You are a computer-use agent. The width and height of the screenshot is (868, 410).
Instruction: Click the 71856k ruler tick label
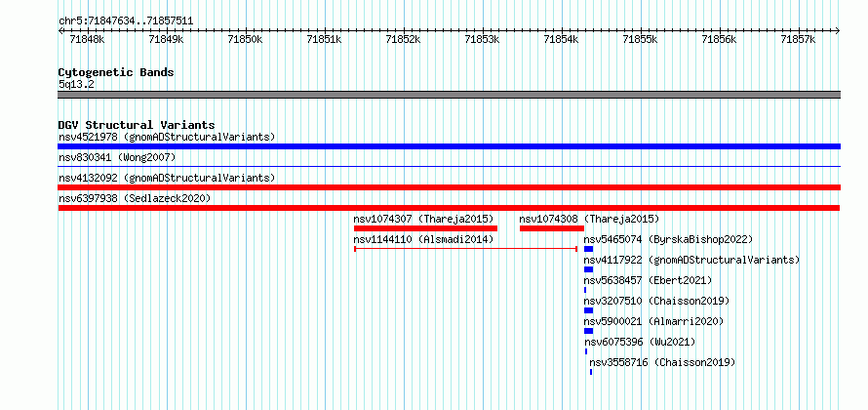click(x=719, y=39)
